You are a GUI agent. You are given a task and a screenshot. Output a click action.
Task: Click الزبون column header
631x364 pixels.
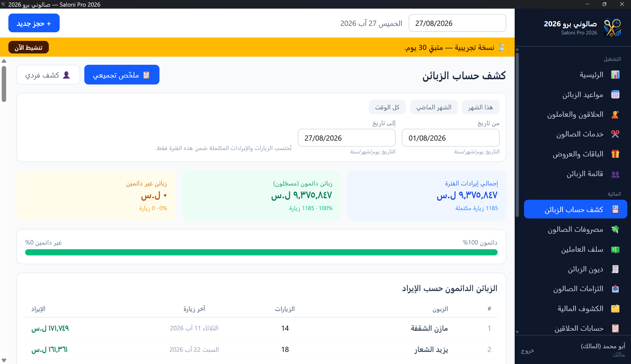[x=440, y=309]
